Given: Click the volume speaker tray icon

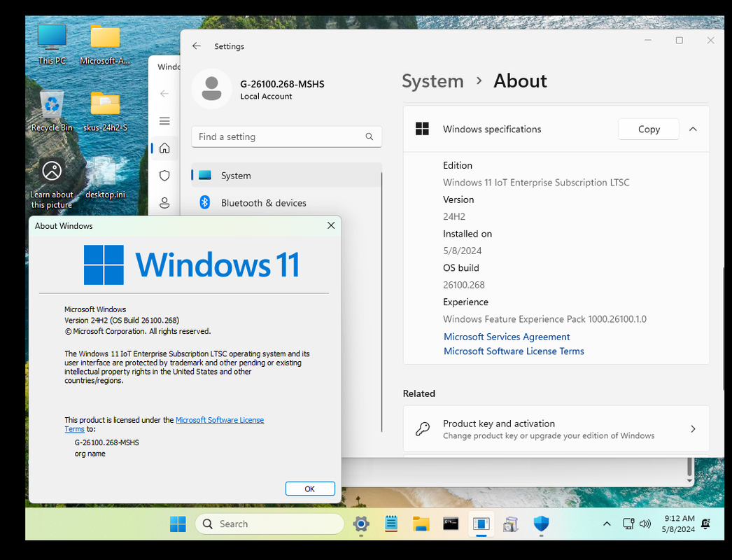Looking at the screenshot, I should (x=645, y=524).
